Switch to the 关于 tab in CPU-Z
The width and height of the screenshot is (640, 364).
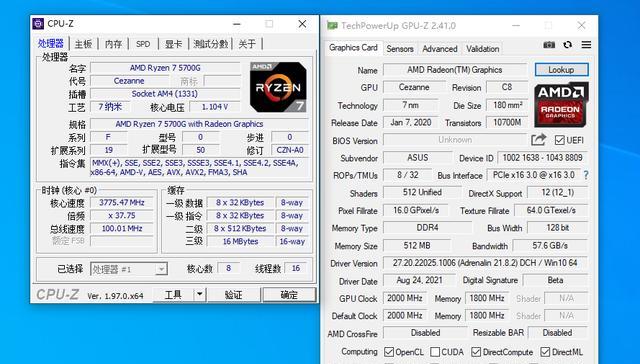coord(247,44)
